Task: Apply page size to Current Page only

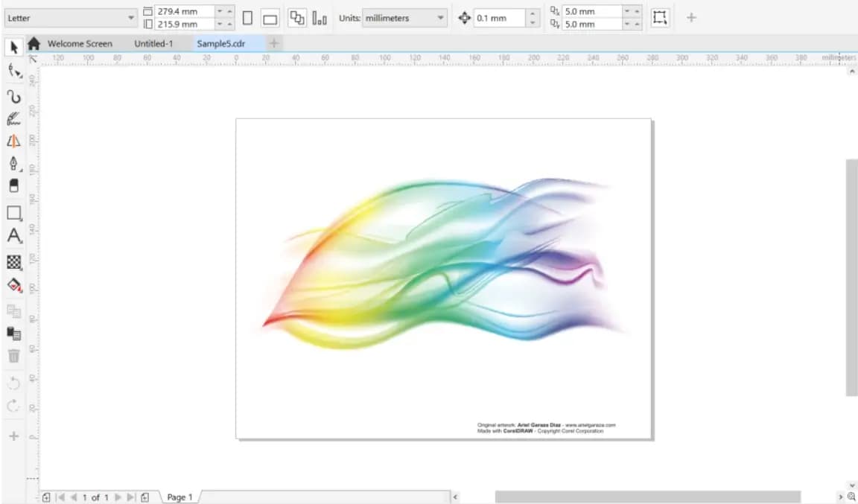Action: 320,18
